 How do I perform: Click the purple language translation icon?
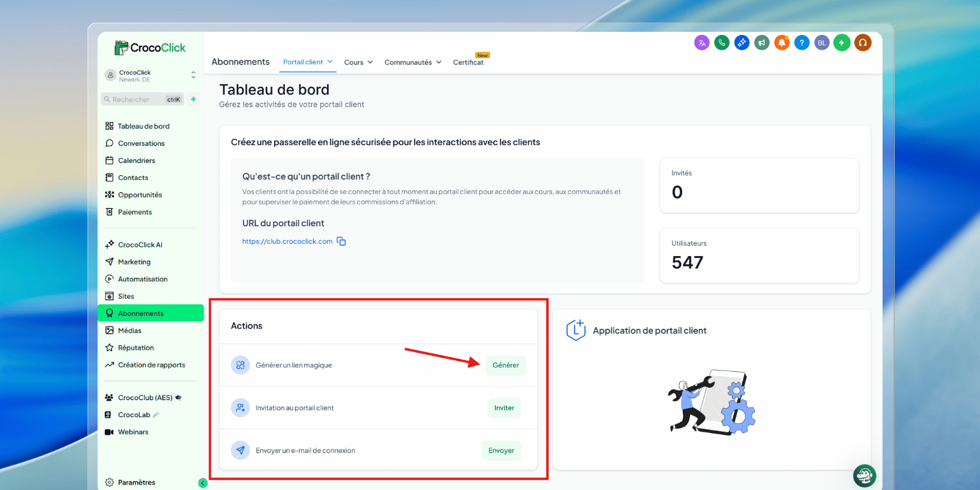(702, 43)
